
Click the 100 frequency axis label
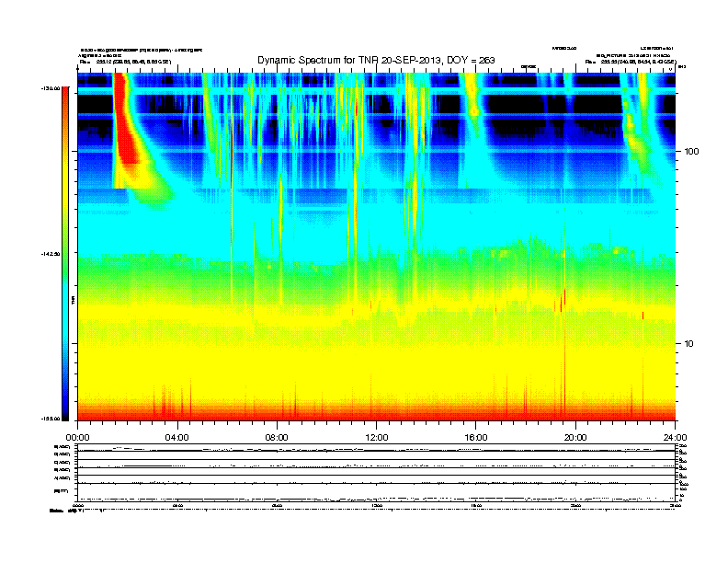click(x=691, y=152)
